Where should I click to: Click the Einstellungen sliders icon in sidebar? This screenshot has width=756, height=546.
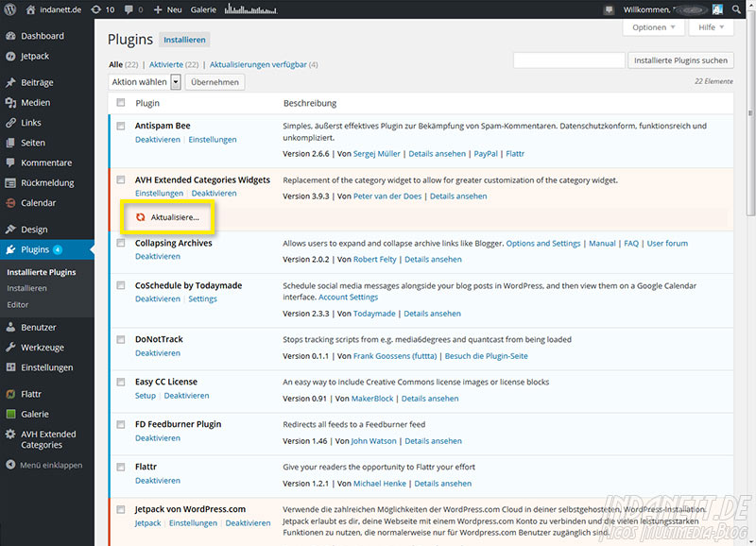(10, 367)
